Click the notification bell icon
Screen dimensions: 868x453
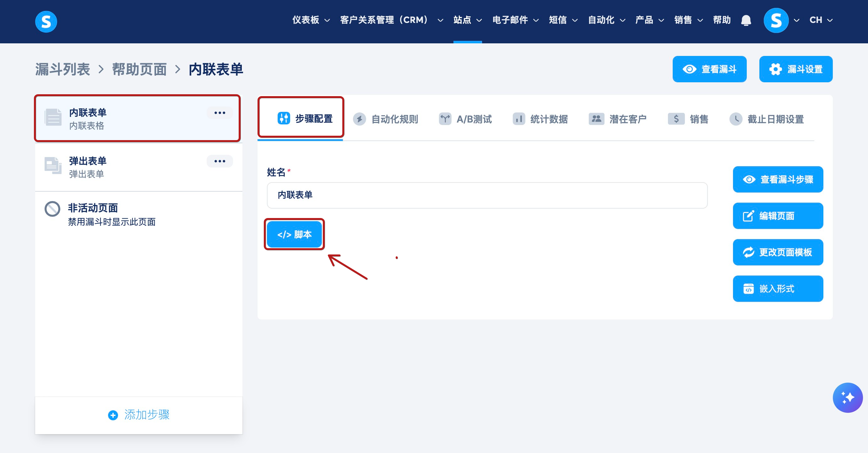coord(746,20)
